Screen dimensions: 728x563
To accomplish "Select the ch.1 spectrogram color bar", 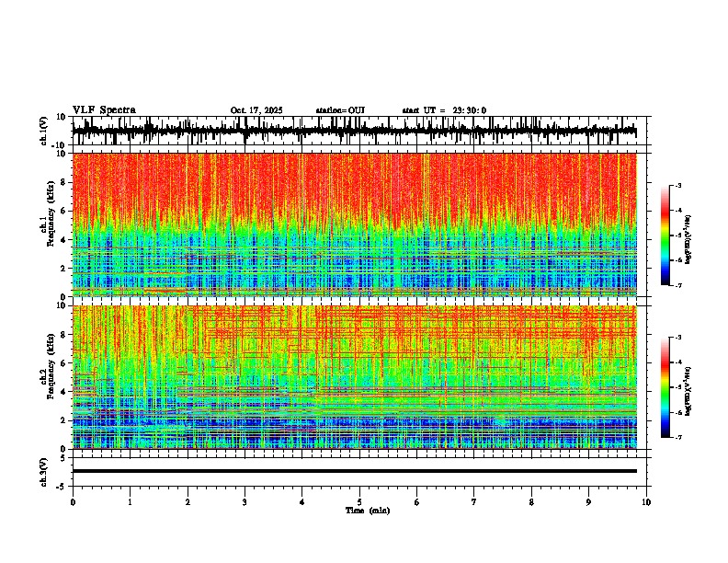I will [x=665, y=236].
